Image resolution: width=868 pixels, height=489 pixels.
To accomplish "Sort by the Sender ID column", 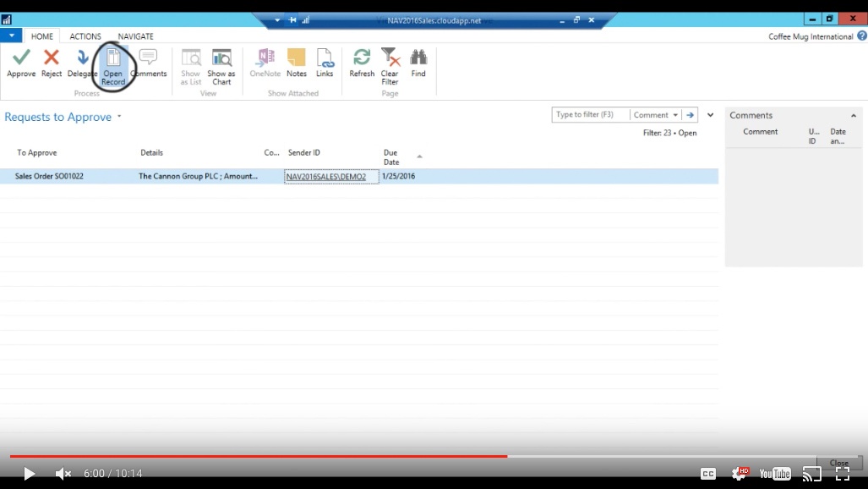I will pyautogui.click(x=304, y=152).
